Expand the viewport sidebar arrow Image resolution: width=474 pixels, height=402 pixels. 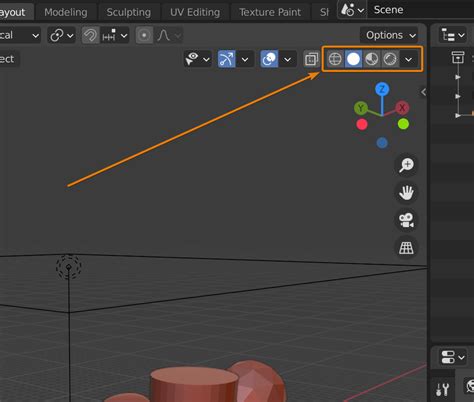(x=423, y=92)
